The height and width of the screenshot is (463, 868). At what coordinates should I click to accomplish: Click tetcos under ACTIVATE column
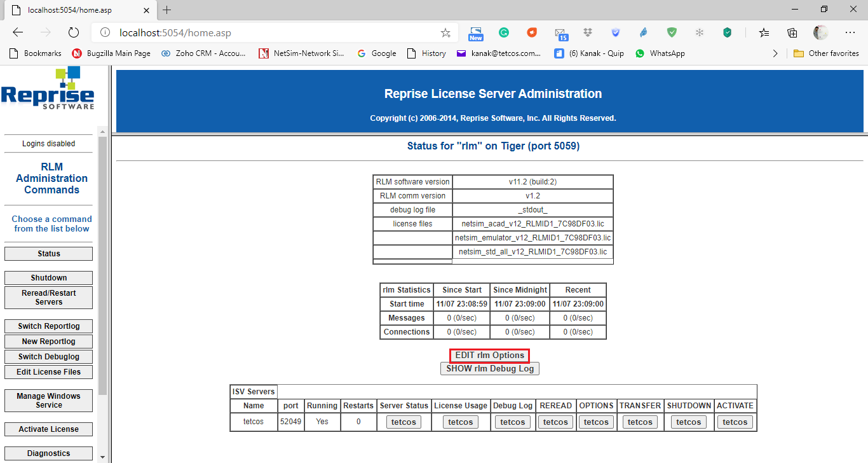tap(735, 422)
